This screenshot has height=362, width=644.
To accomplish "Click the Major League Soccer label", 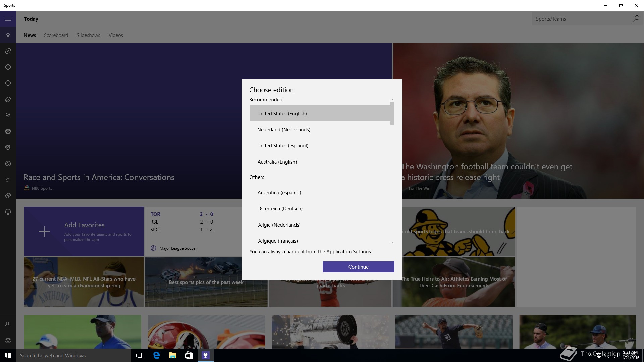I will (178, 248).
